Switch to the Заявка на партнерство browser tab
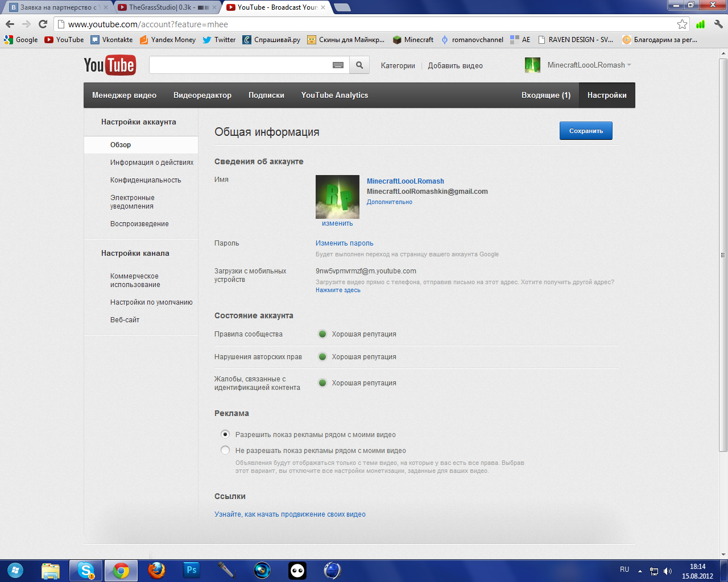 [59, 7]
